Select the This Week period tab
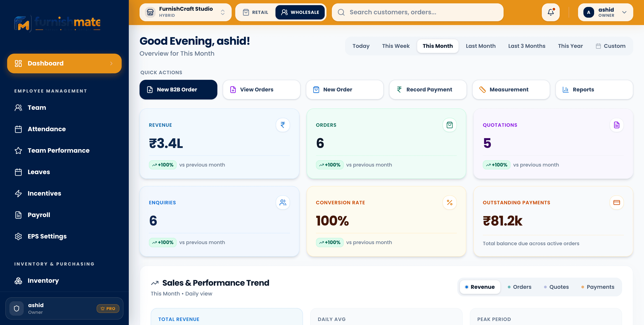This screenshot has height=325, width=644. point(396,46)
